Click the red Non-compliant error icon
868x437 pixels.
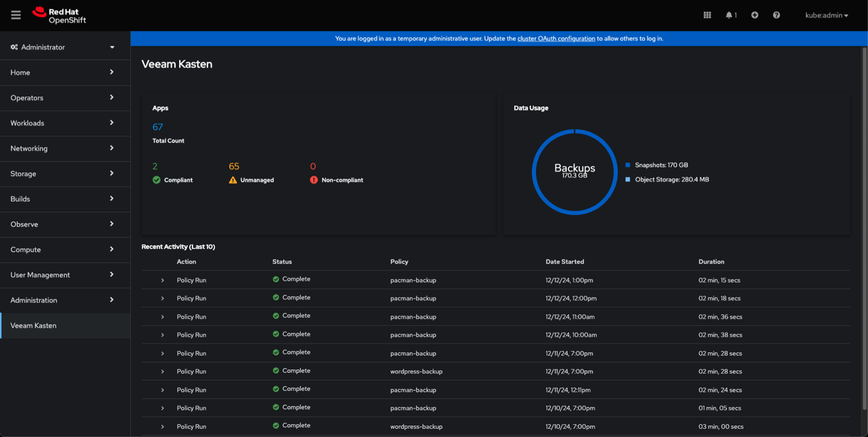(314, 180)
